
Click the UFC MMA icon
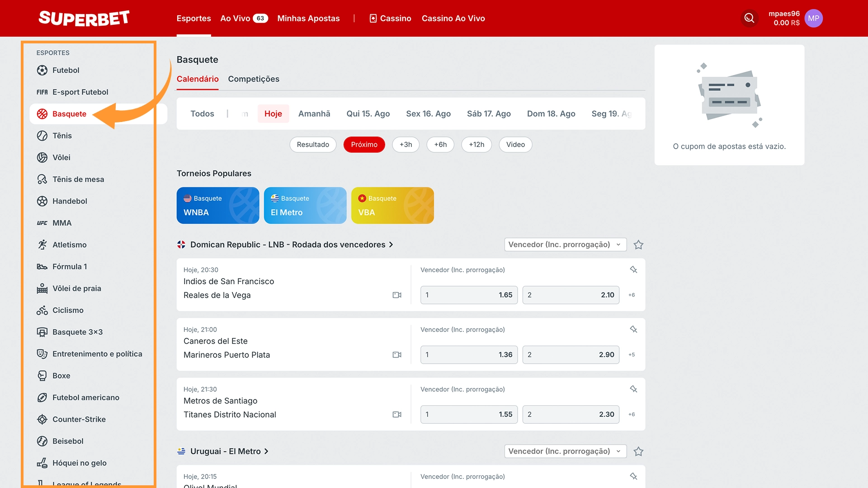click(42, 223)
